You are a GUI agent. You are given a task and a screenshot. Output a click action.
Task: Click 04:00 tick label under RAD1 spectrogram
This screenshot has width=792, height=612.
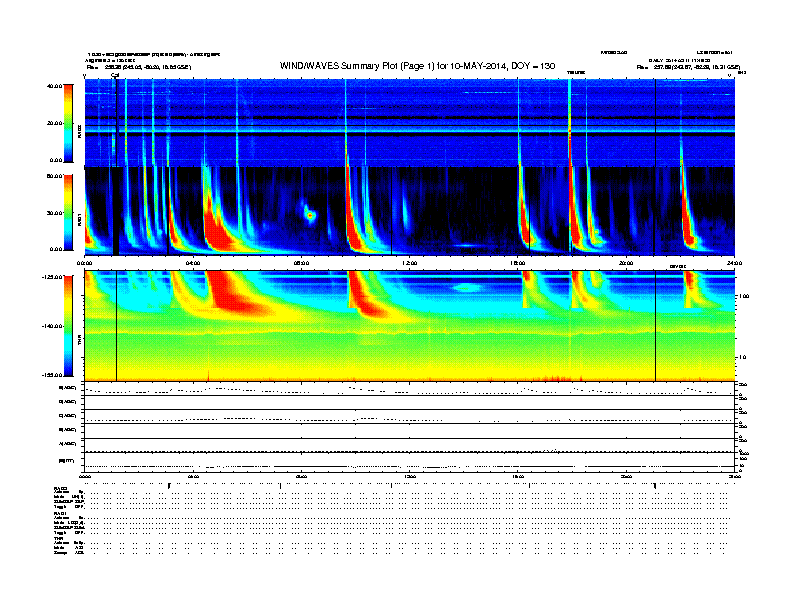[x=193, y=263]
